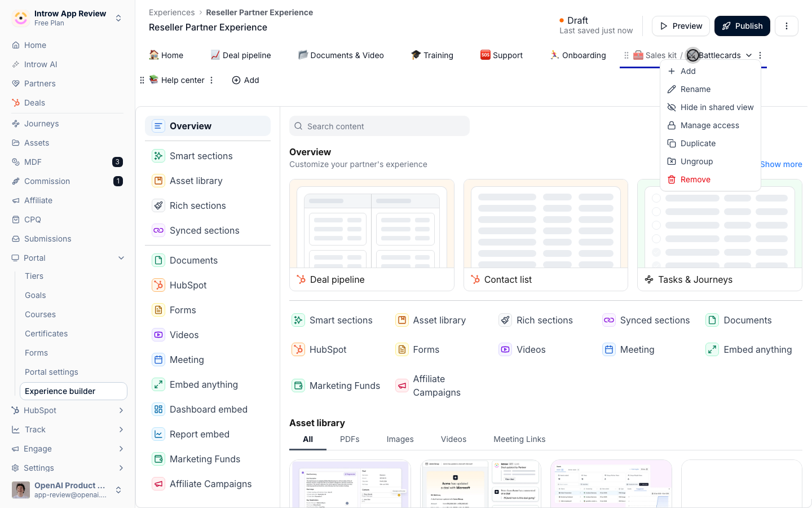The image size is (812, 508).
Task: Open the Experience builder nav item
Action: pos(73,391)
